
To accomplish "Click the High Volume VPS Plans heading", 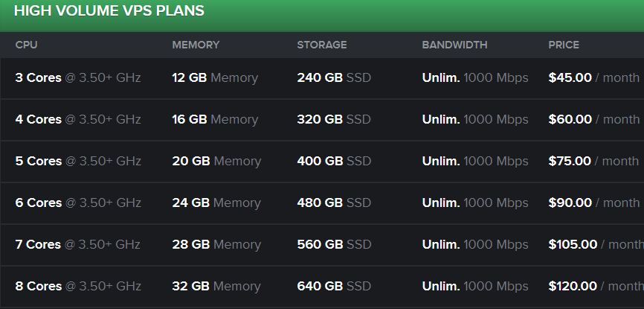I will 109,11.
